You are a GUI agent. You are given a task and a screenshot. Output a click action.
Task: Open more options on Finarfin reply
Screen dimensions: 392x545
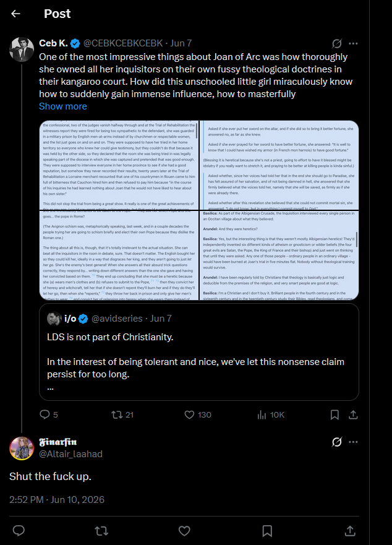tap(354, 442)
